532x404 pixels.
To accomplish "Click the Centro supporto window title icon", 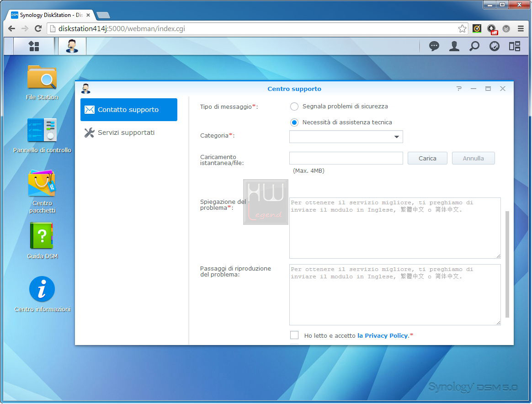I will 86,89.
